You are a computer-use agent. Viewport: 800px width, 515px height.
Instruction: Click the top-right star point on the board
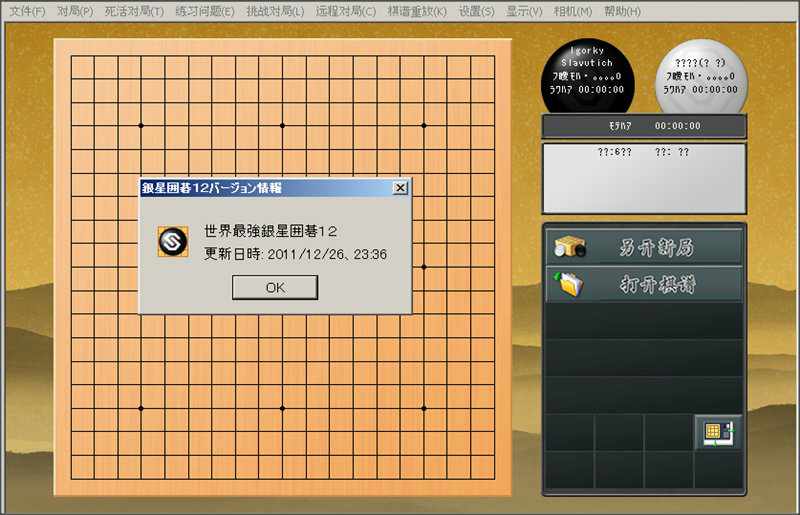click(x=424, y=126)
